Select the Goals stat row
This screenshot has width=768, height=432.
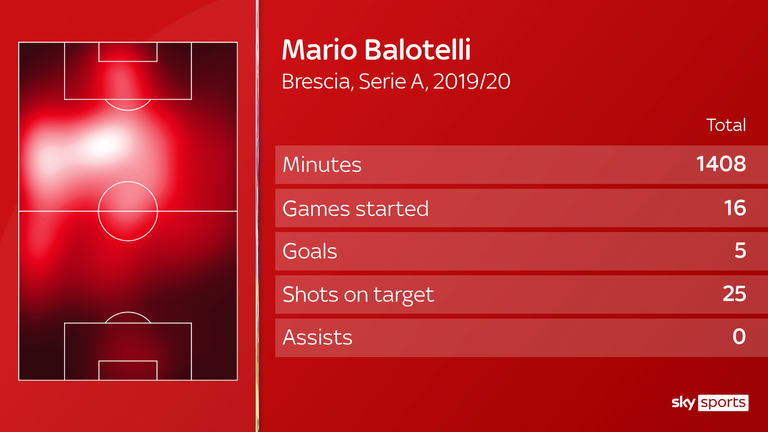coord(521,251)
